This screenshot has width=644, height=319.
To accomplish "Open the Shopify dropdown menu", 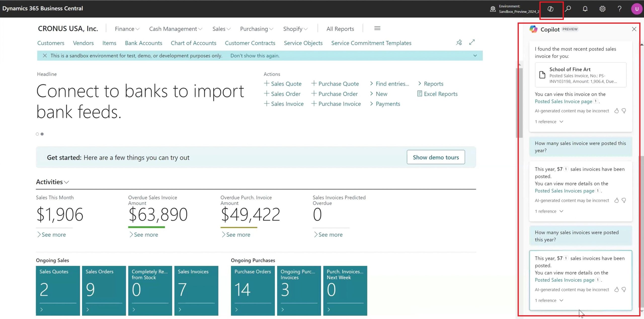I will point(295,29).
